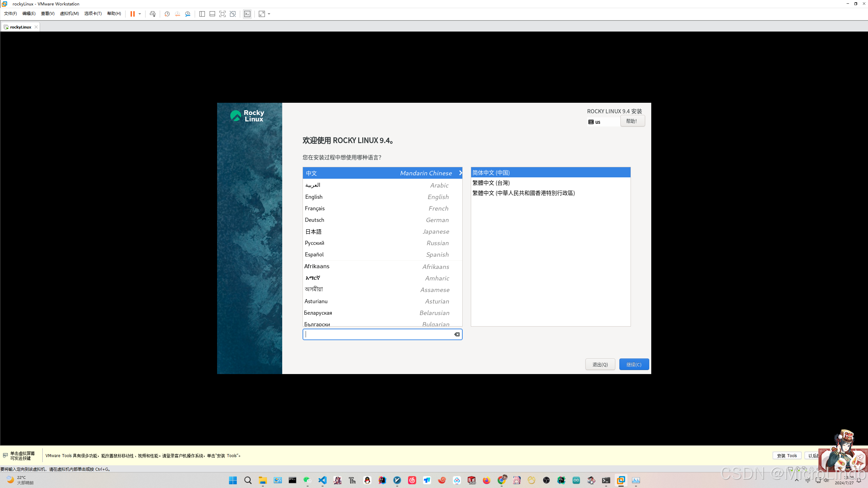This screenshot has width=868, height=488.
Task: Select the Asturianu language row
Action: tap(382, 301)
